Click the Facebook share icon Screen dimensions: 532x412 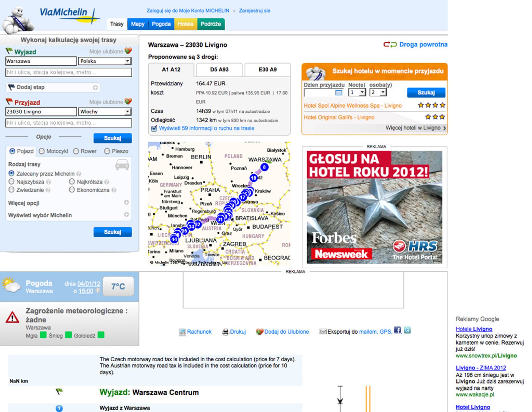pyautogui.click(x=397, y=330)
